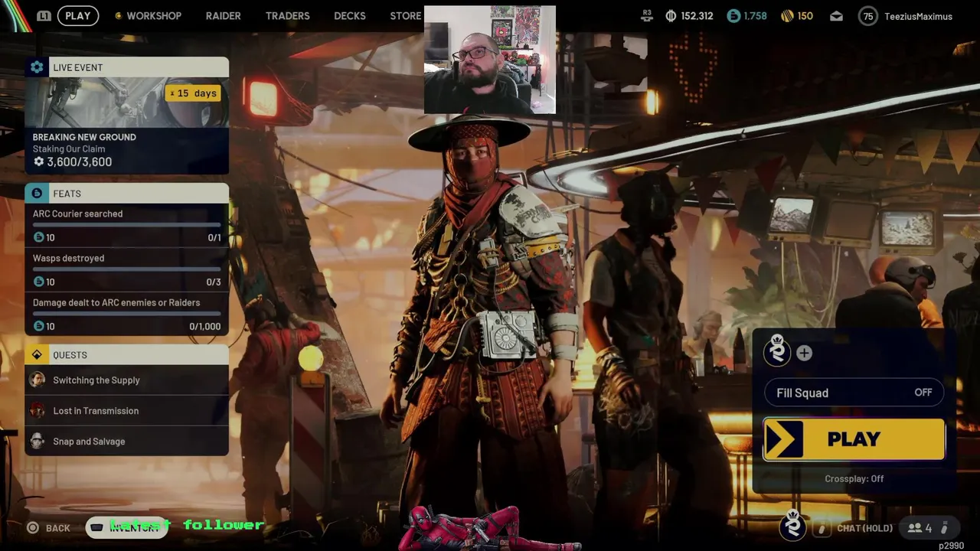The image size is (980, 551).
Task: Click the Wasps destroyed progress bar
Action: click(x=127, y=269)
